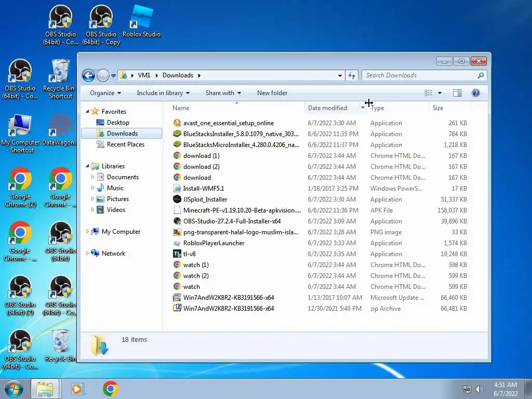
Task: Click the blue Help question mark icon
Action: tap(476, 93)
